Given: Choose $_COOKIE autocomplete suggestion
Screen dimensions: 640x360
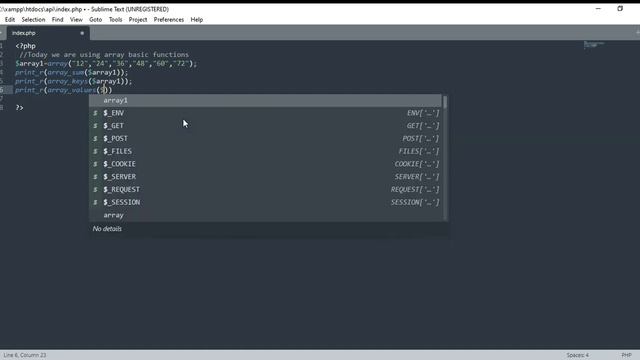Looking at the screenshot, I should (265, 164).
